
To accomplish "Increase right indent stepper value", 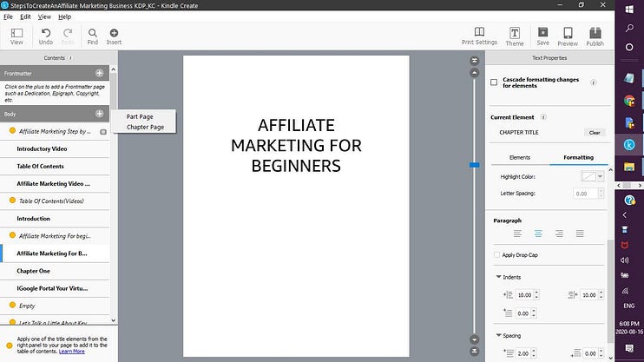I will click(601, 293).
